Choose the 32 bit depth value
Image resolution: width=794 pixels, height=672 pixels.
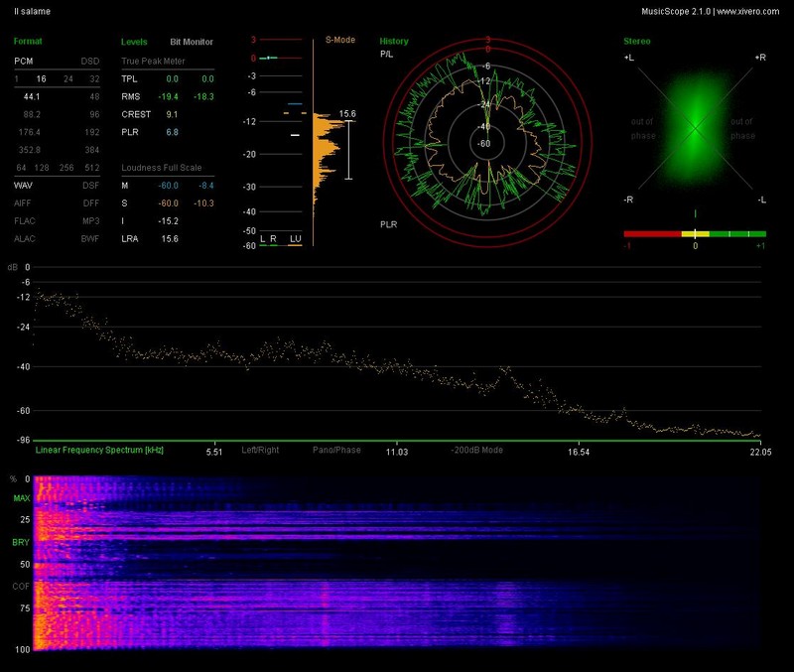94,79
